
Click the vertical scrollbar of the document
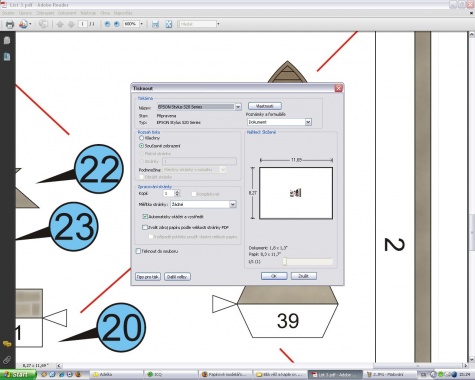pos(472,232)
